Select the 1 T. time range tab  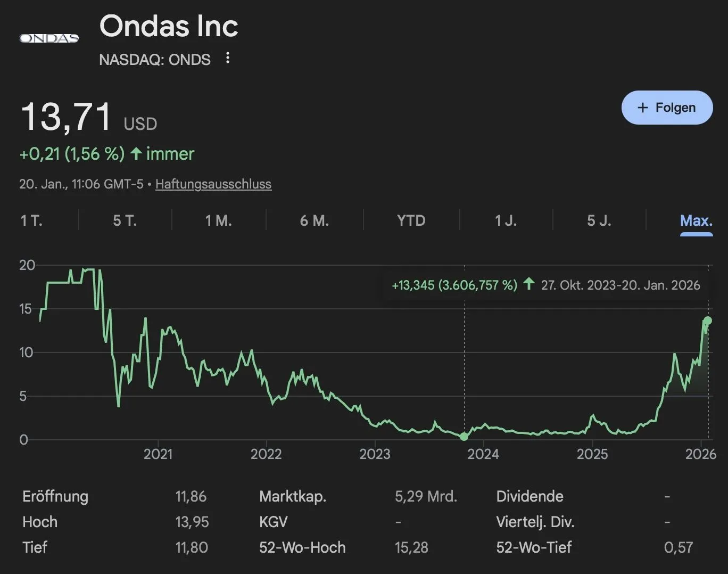pos(31,220)
